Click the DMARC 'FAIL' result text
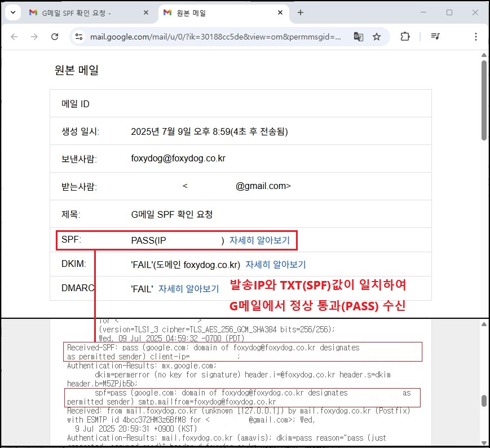Screen dimensions: 490x448 (x=142, y=289)
